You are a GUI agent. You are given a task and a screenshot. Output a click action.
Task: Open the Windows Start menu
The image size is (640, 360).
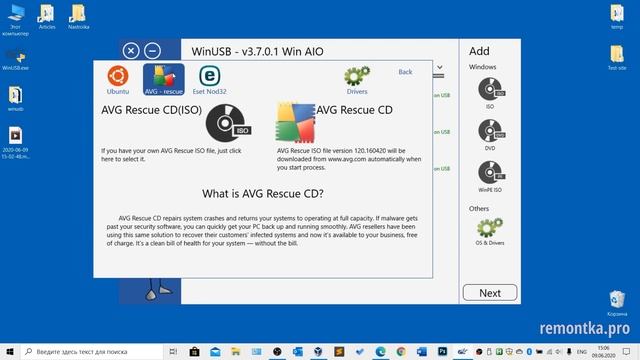pyautogui.click(x=10, y=351)
